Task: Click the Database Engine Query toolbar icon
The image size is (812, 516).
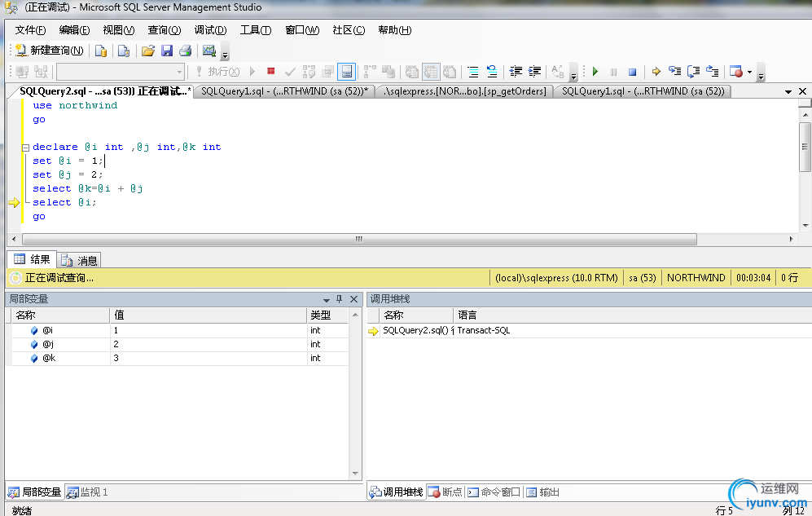Action: tap(101, 51)
